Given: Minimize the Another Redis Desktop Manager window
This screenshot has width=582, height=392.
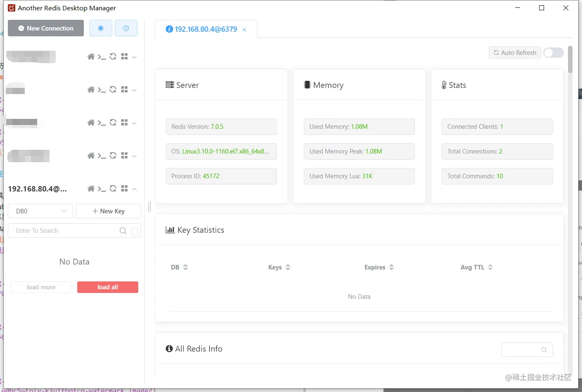Looking at the screenshot, I should tap(518, 8).
